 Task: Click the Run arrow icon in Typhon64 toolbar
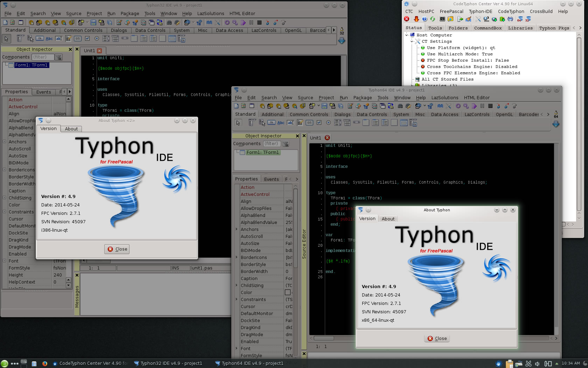point(474,106)
